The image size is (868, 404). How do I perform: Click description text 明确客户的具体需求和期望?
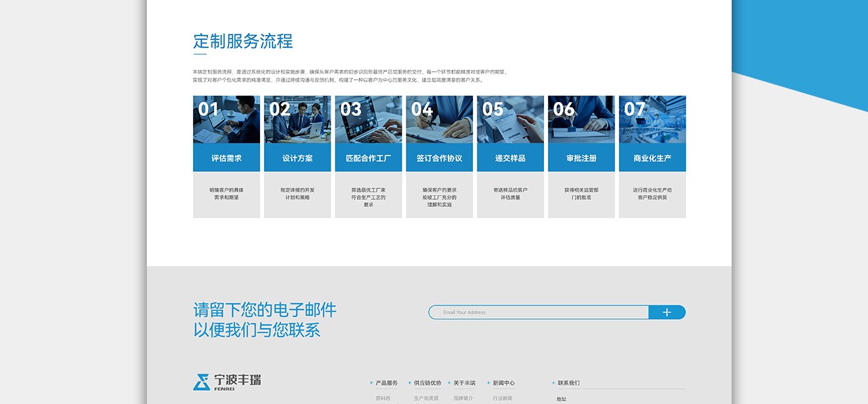[227, 194]
